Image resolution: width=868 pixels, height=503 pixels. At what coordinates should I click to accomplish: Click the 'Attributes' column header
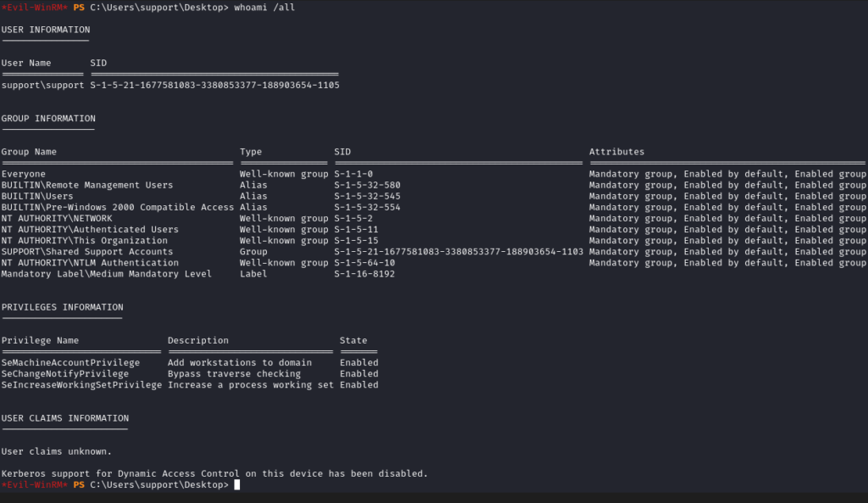pyautogui.click(x=616, y=152)
